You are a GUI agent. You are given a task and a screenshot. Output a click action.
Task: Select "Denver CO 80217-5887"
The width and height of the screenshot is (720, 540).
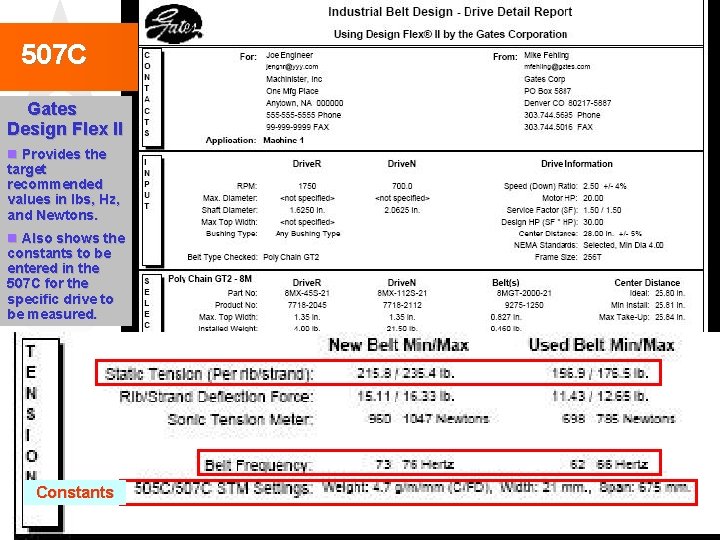click(568, 103)
